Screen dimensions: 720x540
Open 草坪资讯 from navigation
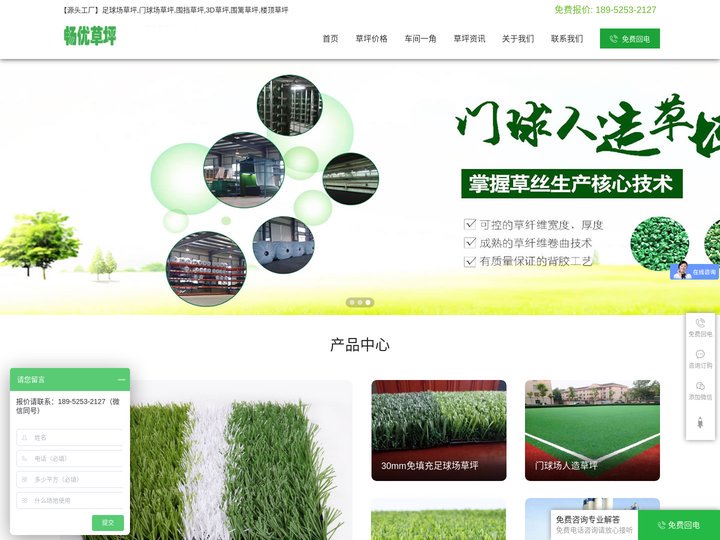[469, 39]
